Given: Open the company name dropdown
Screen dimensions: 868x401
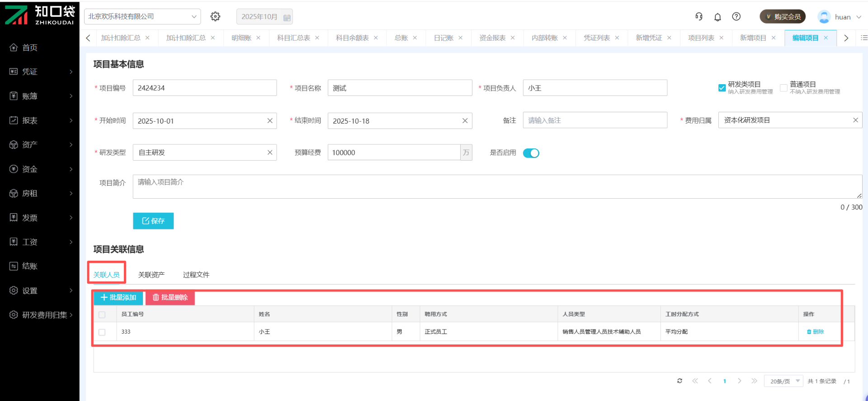Looking at the screenshot, I should point(142,17).
